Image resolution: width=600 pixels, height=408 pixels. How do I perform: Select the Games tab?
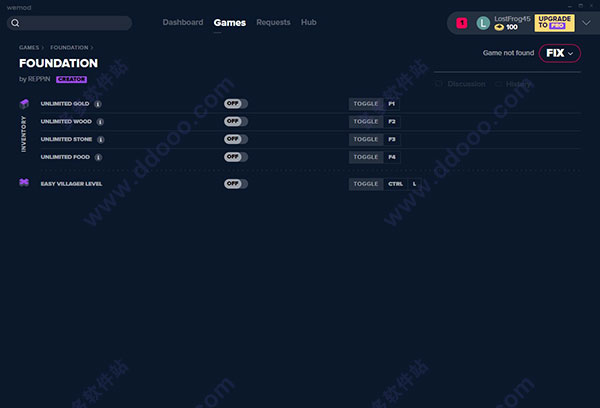tap(230, 23)
